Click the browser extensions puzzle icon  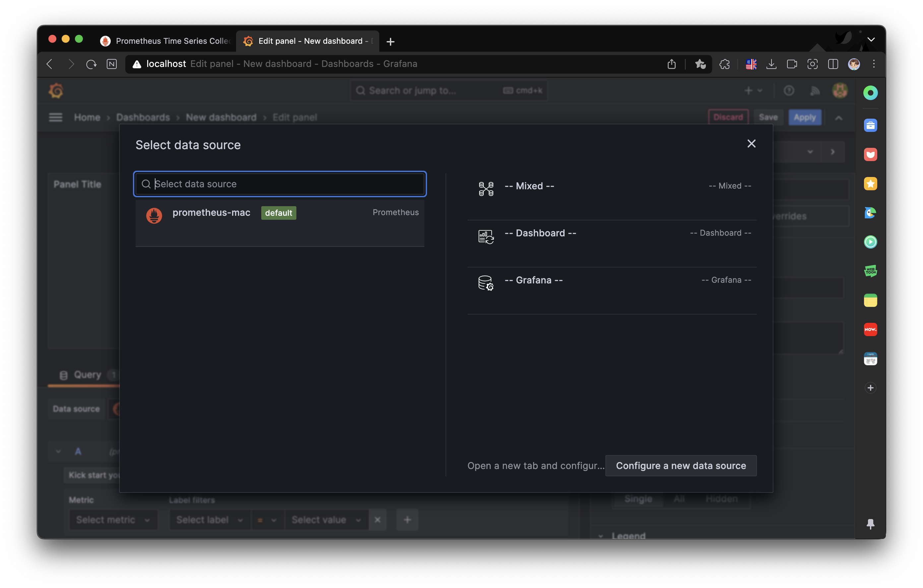(724, 64)
